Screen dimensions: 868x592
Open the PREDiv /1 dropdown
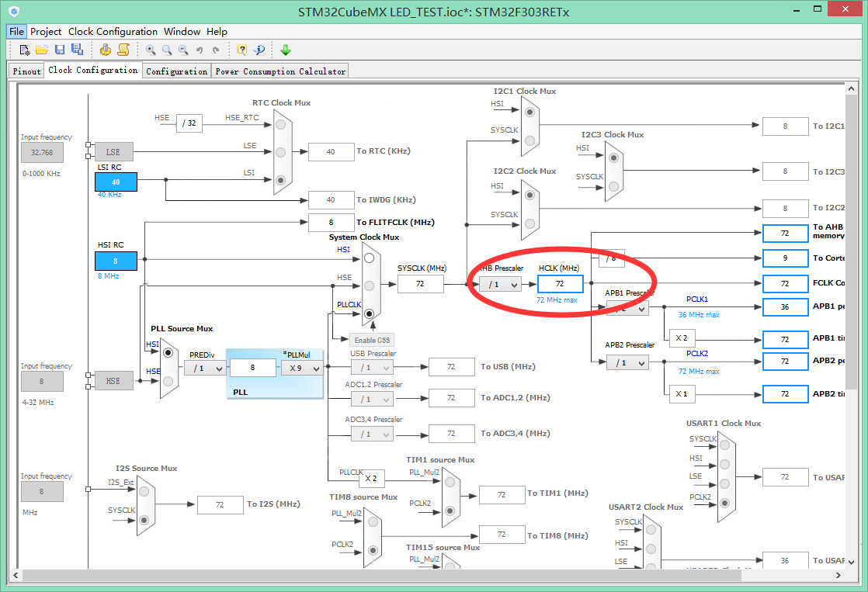click(206, 368)
